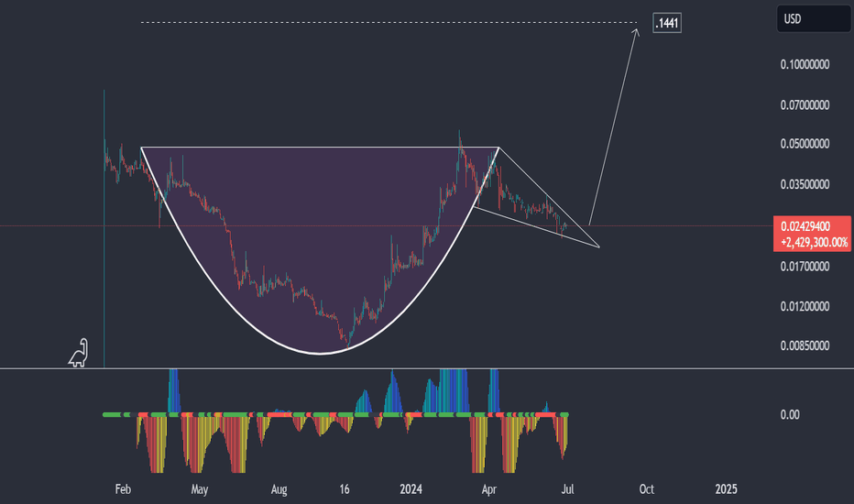Click the dinosaur logo icon
Image resolution: width=854 pixels, height=504 pixels.
(79, 353)
